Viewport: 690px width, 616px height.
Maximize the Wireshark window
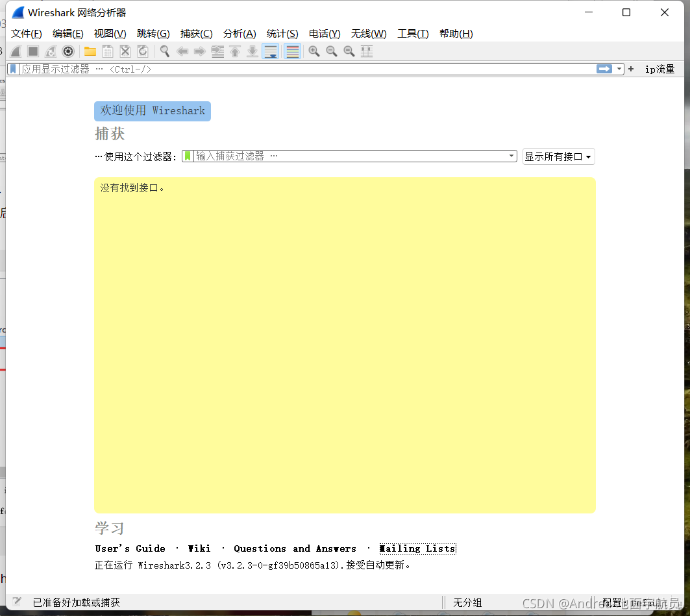click(x=626, y=12)
